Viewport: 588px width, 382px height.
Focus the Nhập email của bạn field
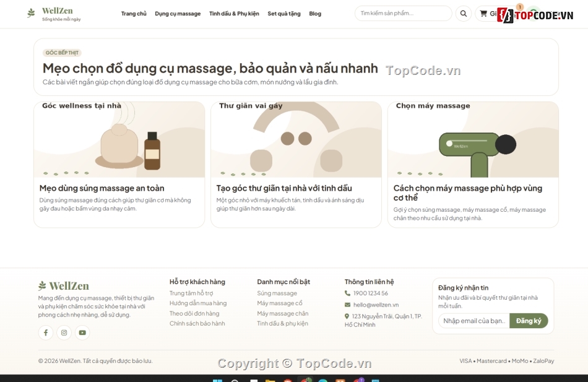coord(474,321)
